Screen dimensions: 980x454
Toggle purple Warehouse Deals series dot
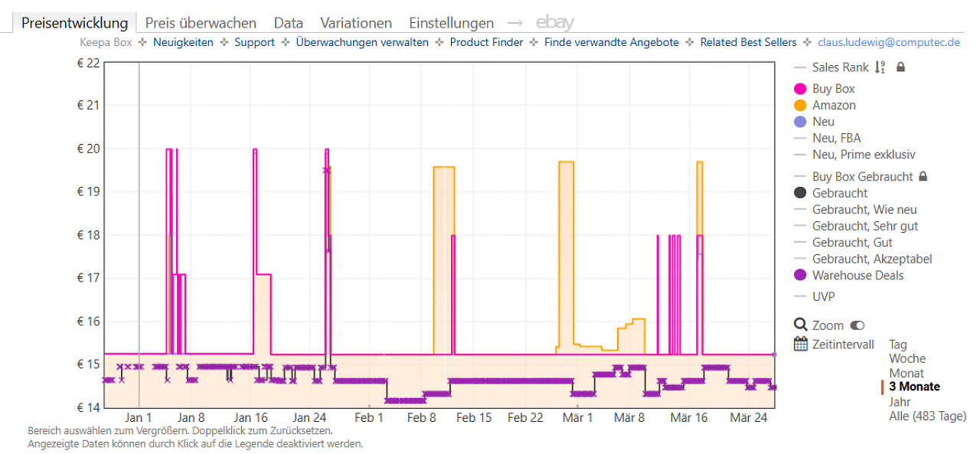(801, 276)
